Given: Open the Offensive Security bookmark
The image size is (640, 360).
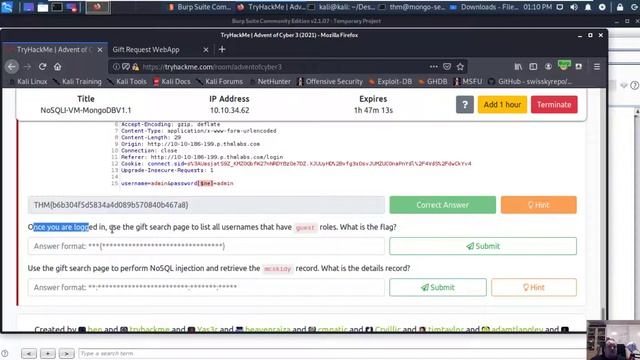Looking at the screenshot, I should tap(330, 82).
